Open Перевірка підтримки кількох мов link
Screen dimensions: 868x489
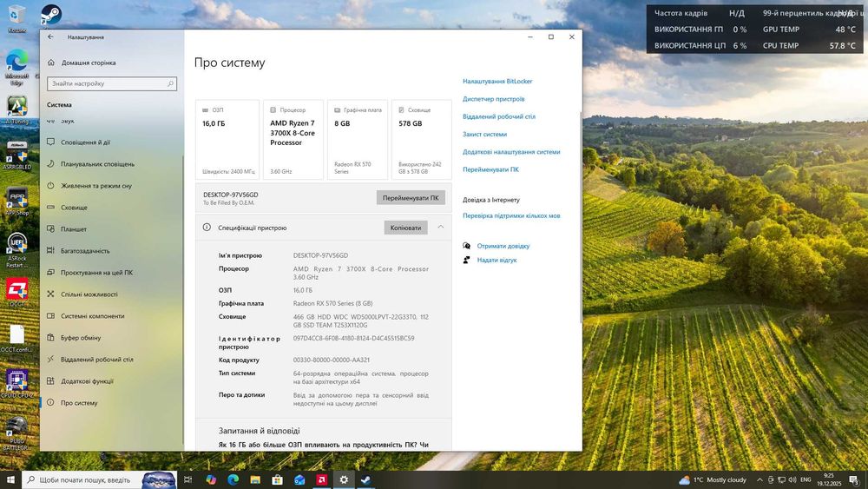tap(511, 216)
